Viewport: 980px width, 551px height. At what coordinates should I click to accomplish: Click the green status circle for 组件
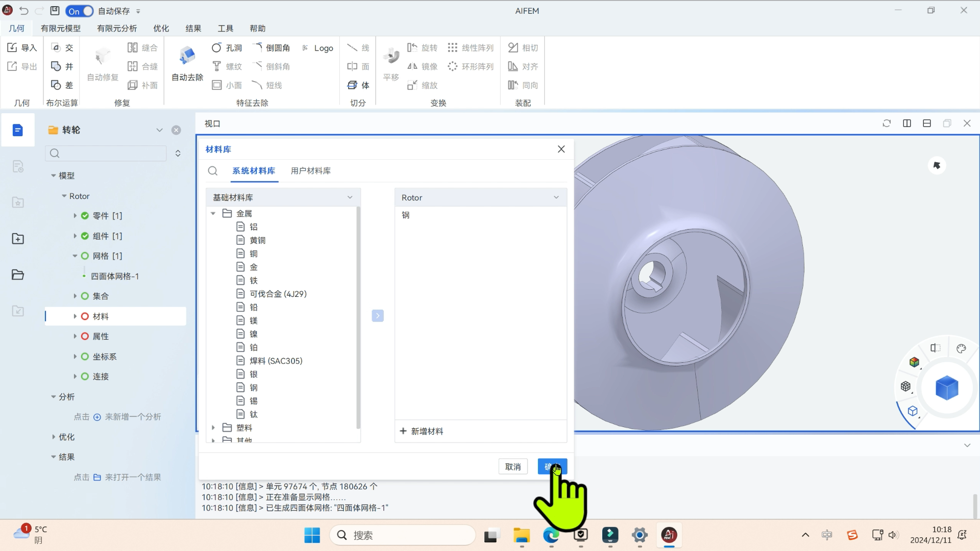click(x=85, y=236)
